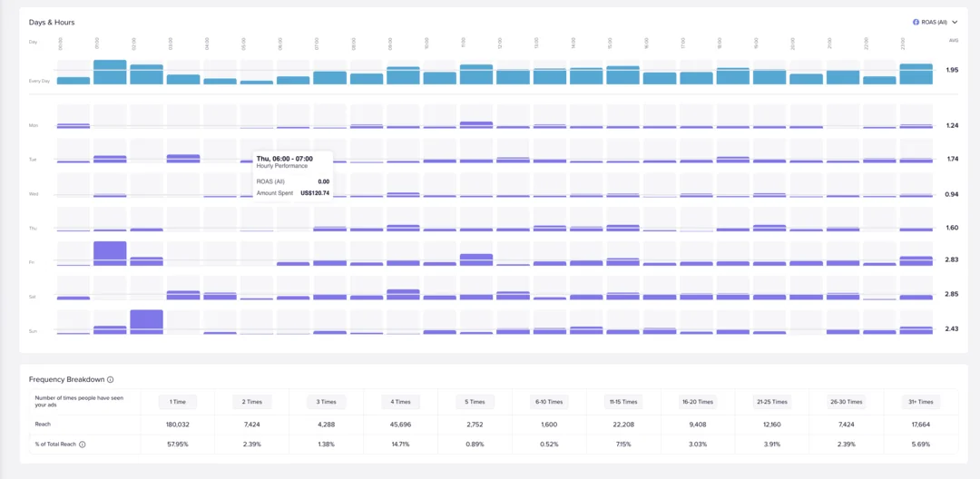Click the Tuesday 03:00 bar
Viewport: 980px width, 479px height.
point(183,159)
